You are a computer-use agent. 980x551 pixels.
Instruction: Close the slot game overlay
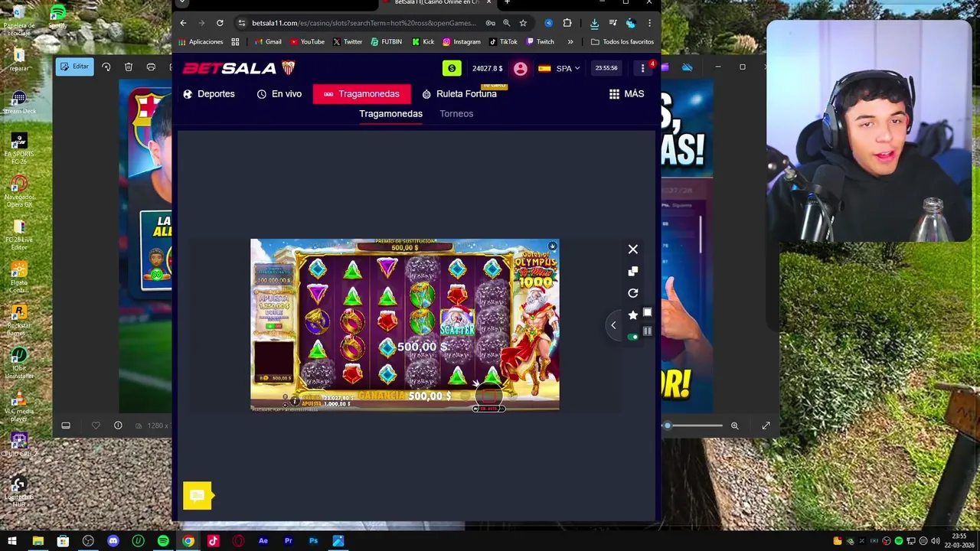pos(633,249)
